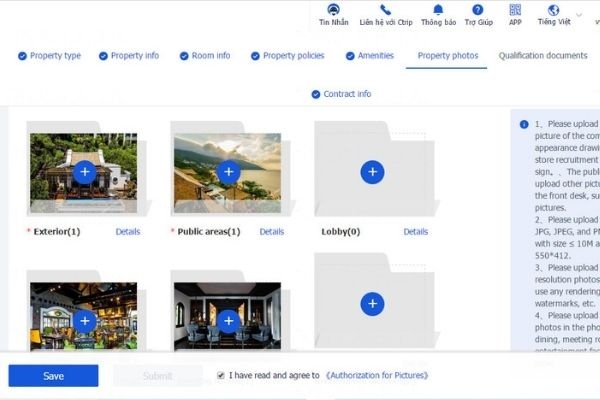The image size is (600, 400).
Task: Click the Submit button
Action: (x=157, y=376)
